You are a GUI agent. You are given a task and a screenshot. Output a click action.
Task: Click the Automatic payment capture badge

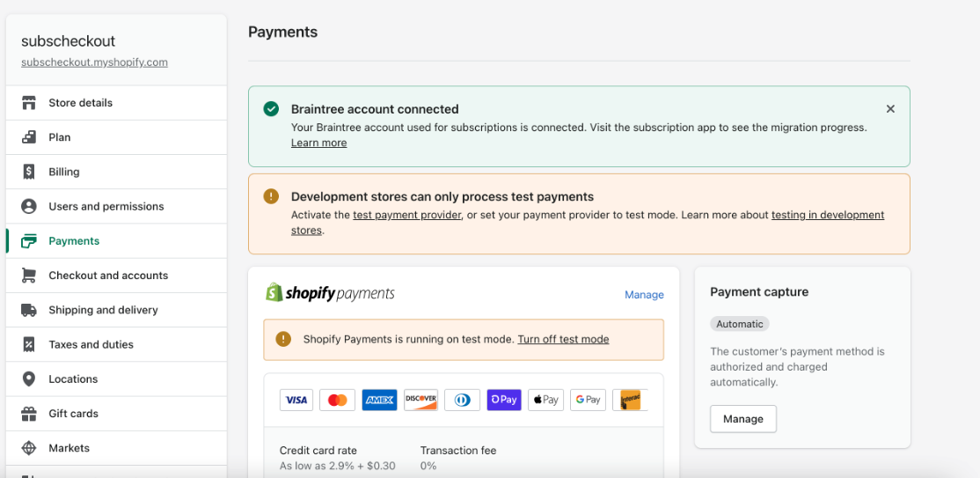[739, 324]
